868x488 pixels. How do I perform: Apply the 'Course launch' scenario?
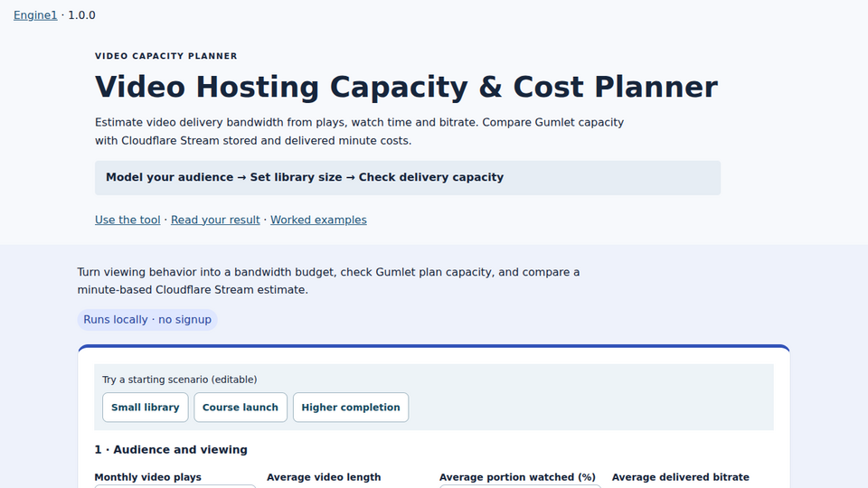click(x=241, y=408)
